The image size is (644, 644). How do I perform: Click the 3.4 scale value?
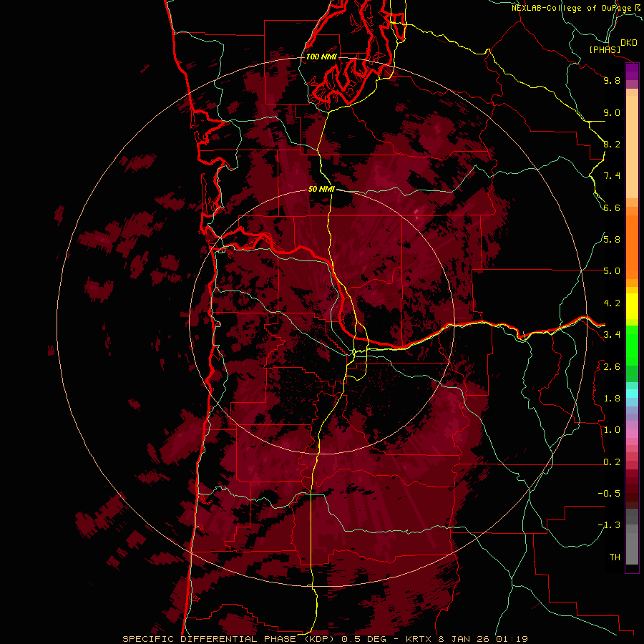(612, 335)
